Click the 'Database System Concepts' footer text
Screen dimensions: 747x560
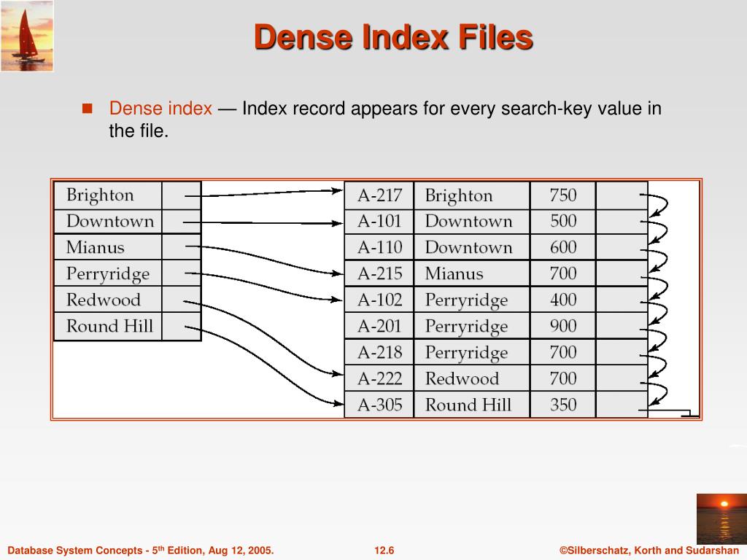[141, 551]
